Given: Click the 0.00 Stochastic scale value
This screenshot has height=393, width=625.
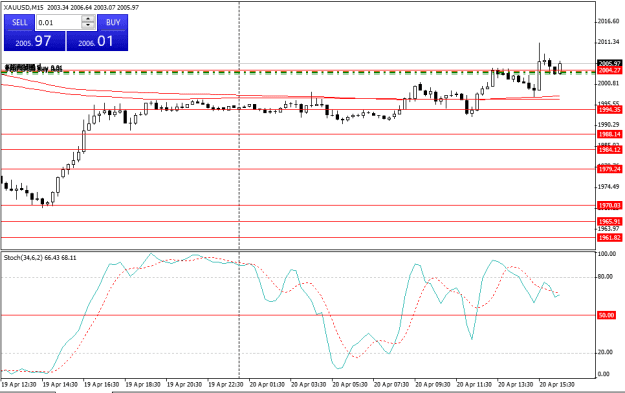Looking at the screenshot, I should [x=604, y=374].
